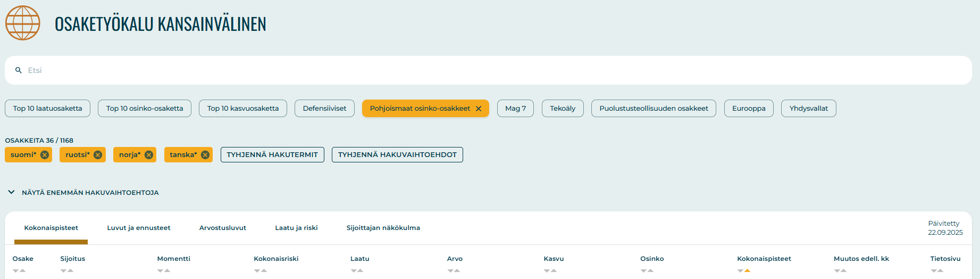The height and width of the screenshot is (279, 980).
Task: Click Tyhjennä hakutermit button
Action: click(x=272, y=155)
